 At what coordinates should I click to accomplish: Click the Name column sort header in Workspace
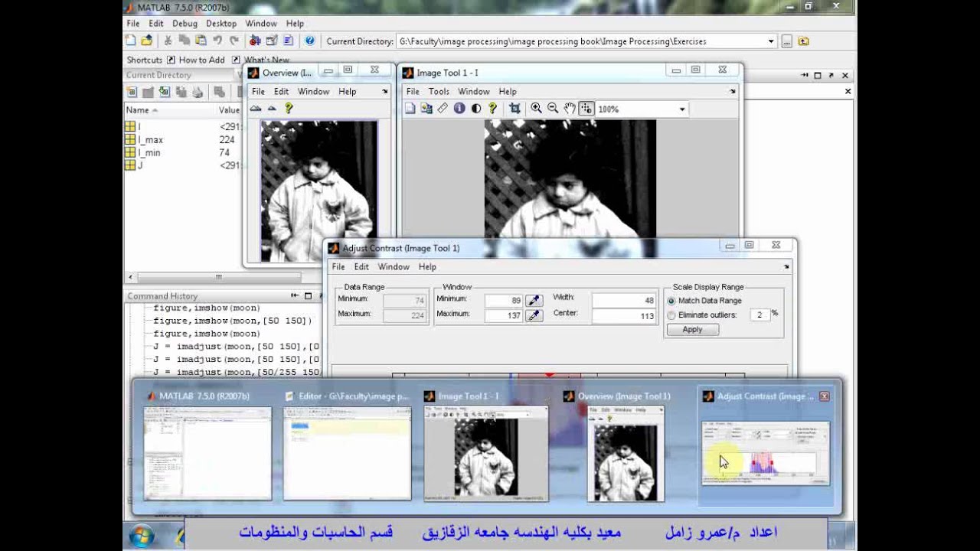pyautogui.click(x=169, y=110)
